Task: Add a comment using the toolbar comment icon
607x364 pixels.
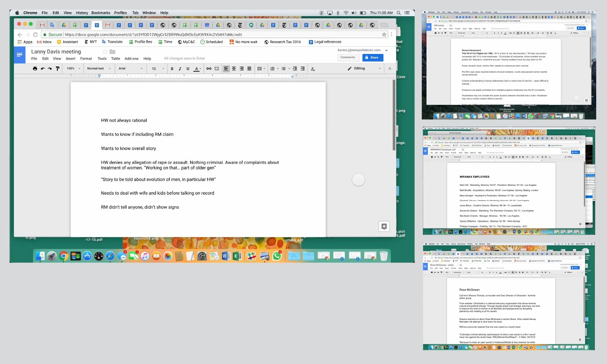Action: click(x=217, y=68)
